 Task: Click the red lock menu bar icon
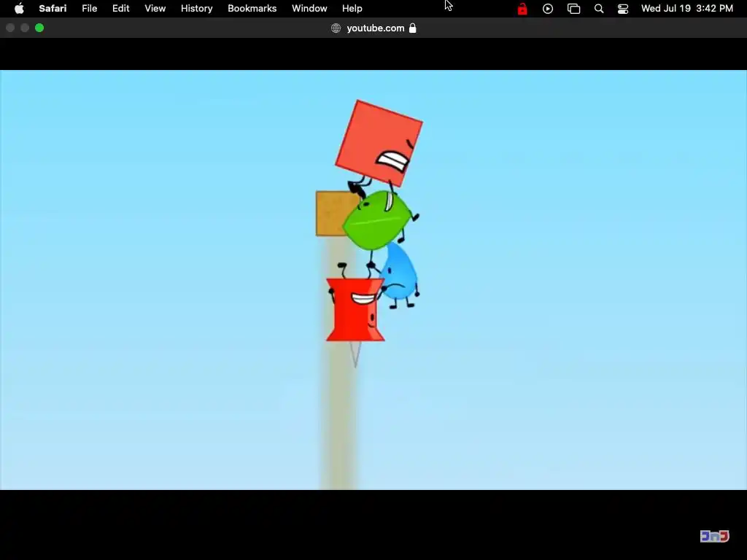[x=522, y=9]
